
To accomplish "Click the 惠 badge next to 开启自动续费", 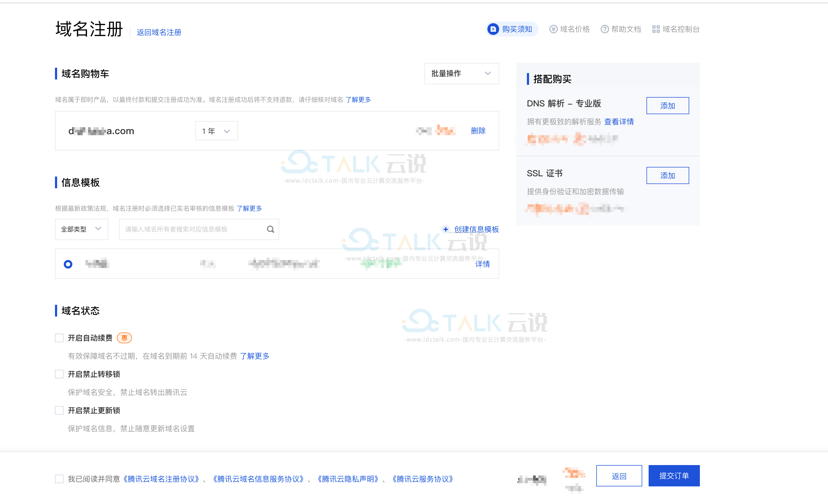I will pos(124,337).
